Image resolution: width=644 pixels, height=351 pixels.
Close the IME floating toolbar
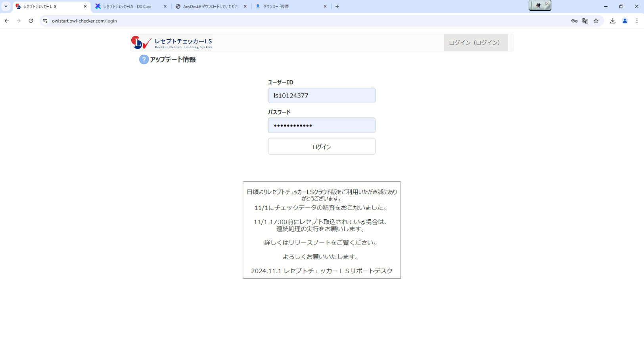(x=547, y=4)
